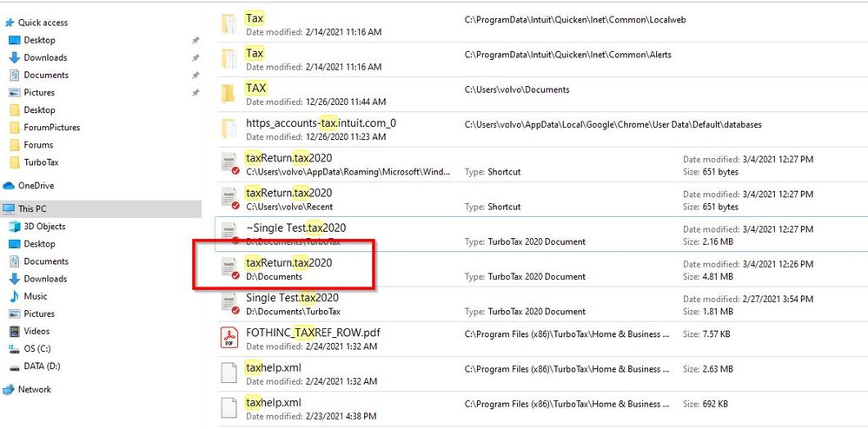The image size is (868, 429).
Task: Unpin Desktop via its pin icon
Action: [195, 41]
